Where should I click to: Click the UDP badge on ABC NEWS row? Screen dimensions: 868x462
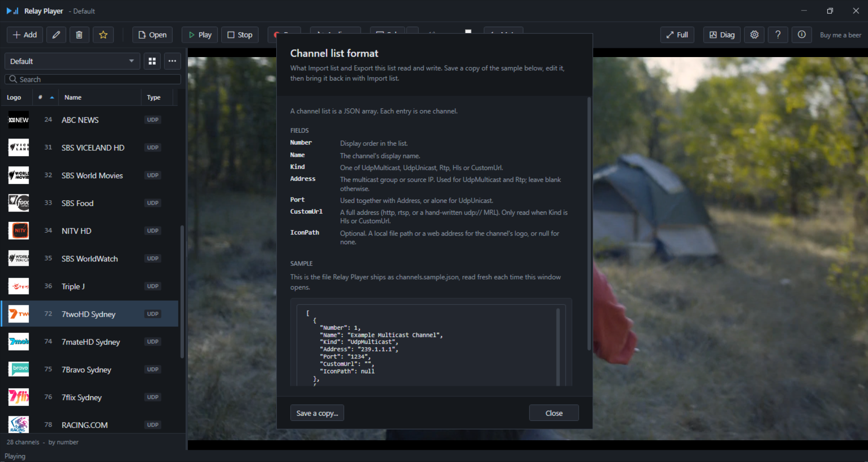(x=153, y=120)
